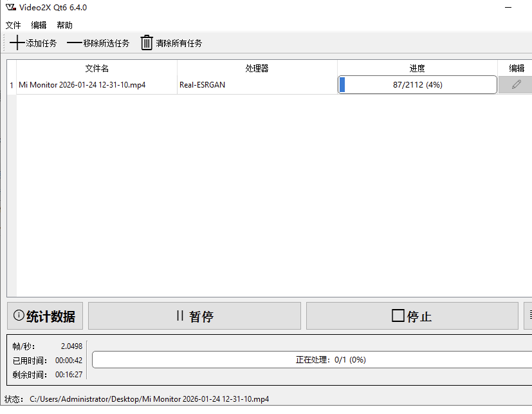Select the Mi Monitor mp4 file name cell
This screenshot has height=414, width=532.
pyautogui.click(x=82, y=85)
